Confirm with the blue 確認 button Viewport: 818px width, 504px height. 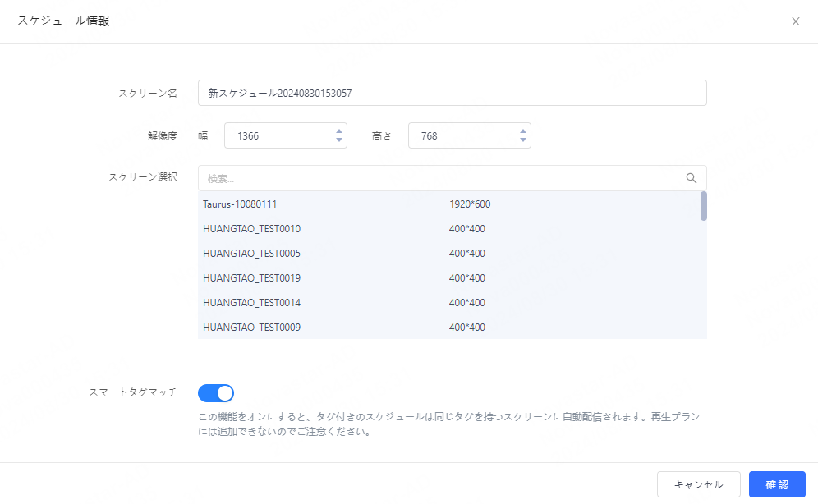pyautogui.click(x=776, y=484)
